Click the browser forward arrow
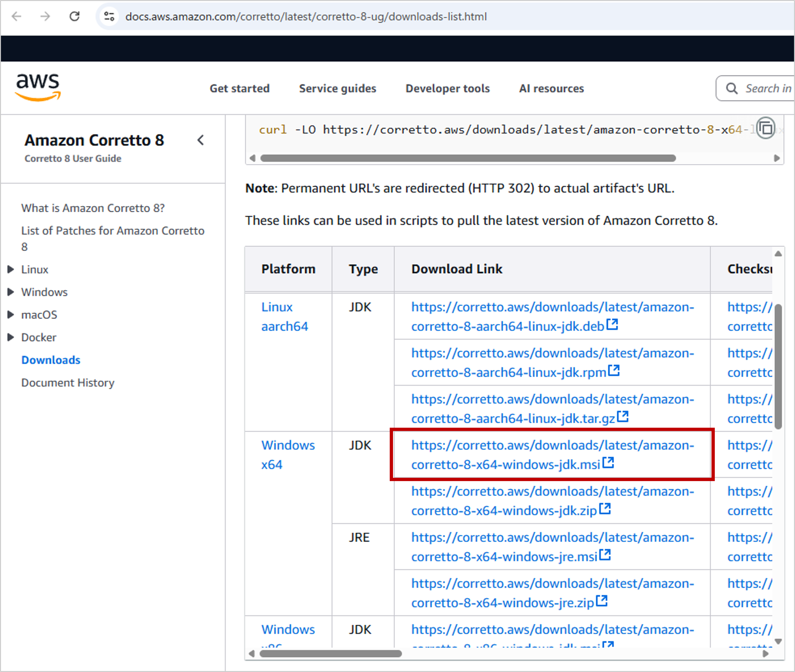This screenshot has height=672, width=795. (x=45, y=16)
